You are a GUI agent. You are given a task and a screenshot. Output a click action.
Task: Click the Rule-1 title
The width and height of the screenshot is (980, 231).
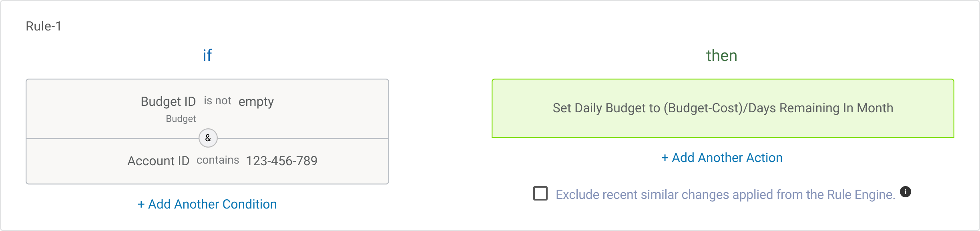click(x=44, y=26)
